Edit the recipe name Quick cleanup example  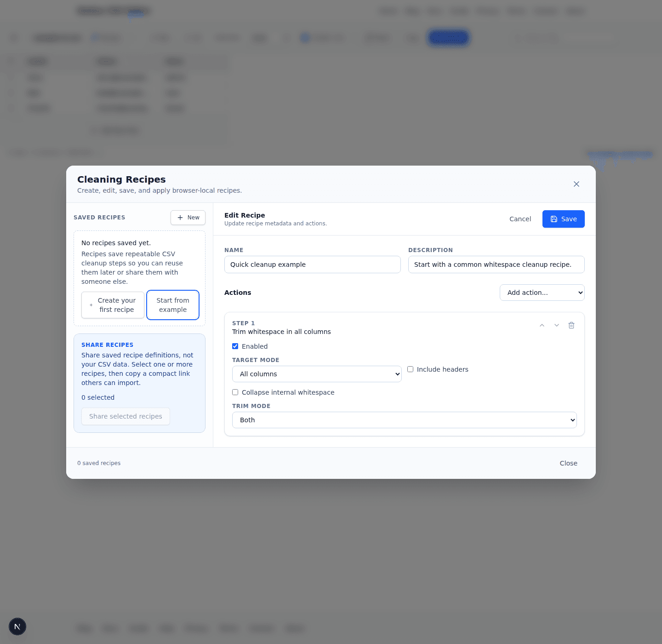[312, 264]
